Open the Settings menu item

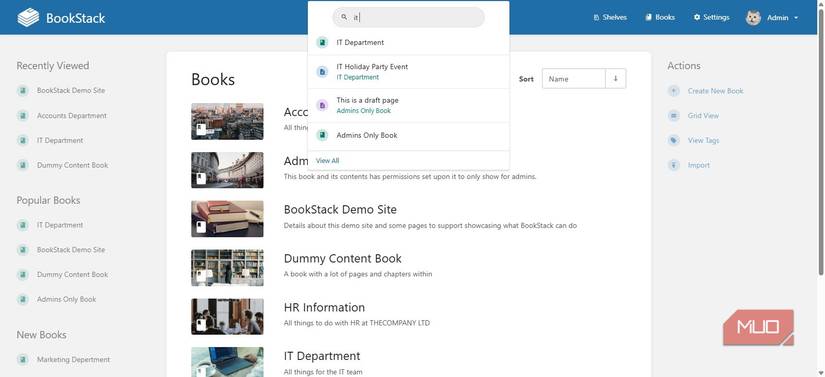tap(711, 17)
